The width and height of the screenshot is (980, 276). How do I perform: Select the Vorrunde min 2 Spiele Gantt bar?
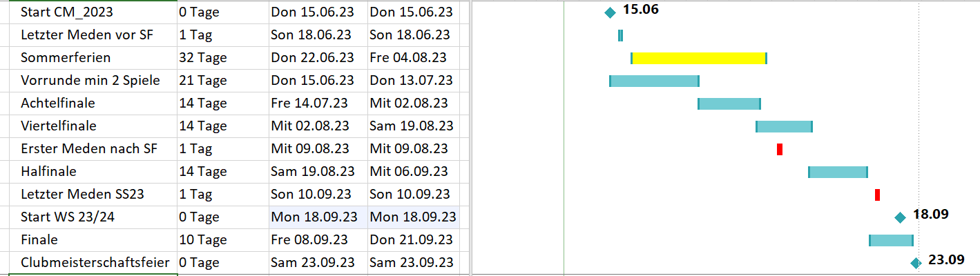tap(654, 81)
